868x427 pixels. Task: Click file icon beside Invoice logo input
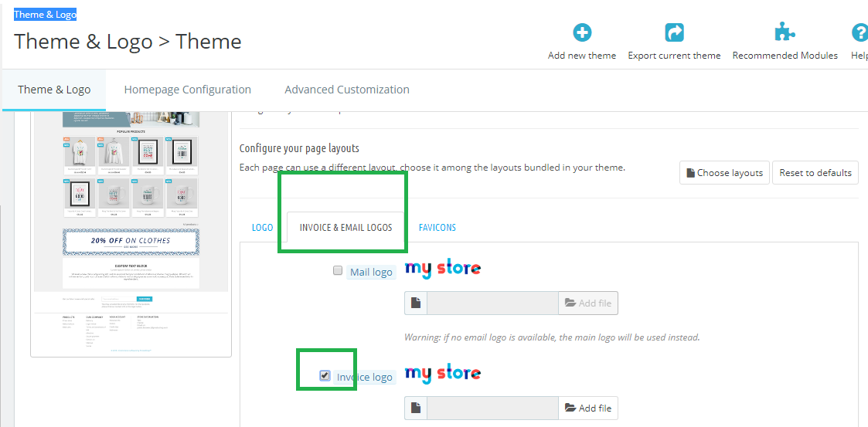[416, 408]
